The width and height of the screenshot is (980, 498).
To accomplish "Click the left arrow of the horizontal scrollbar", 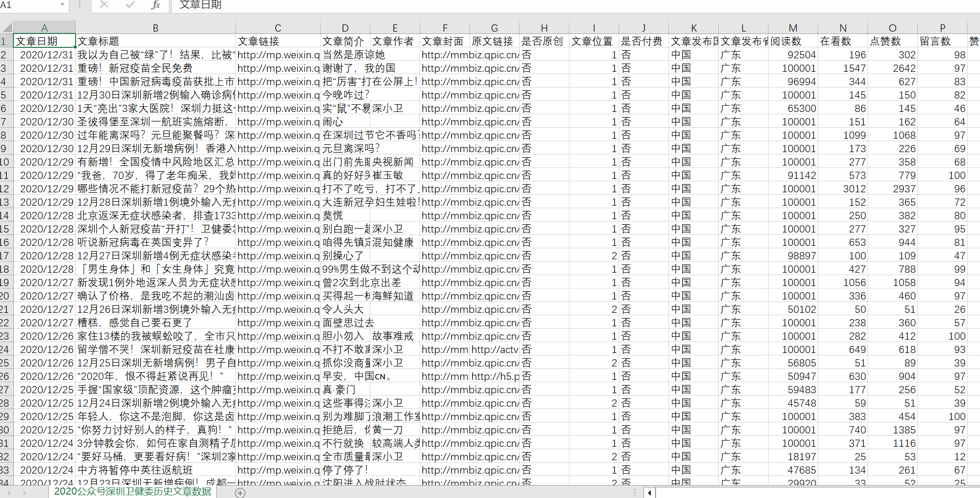I will click(649, 493).
